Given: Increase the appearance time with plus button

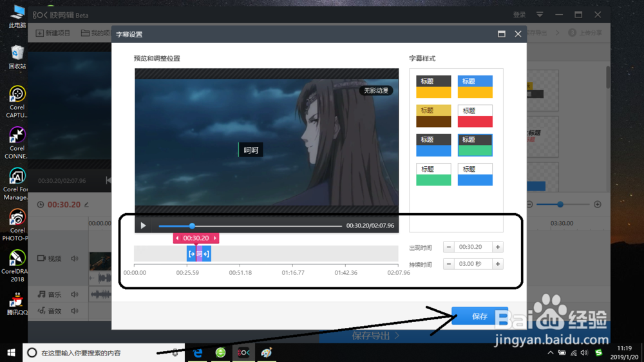Looking at the screenshot, I should [498, 247].
